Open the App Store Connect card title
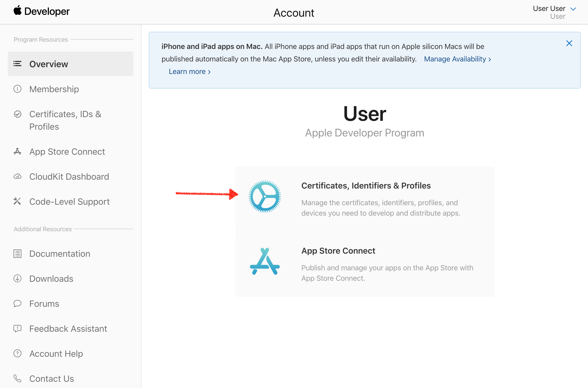Screen dimensions: 588x388 coord(338,251)
